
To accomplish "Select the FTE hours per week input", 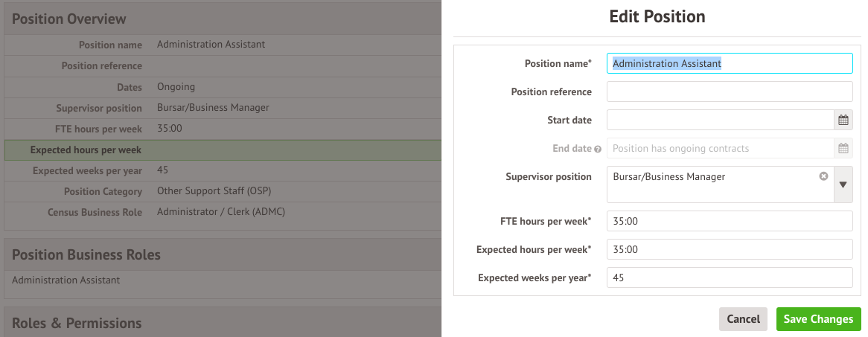I will tap(730, 221).
